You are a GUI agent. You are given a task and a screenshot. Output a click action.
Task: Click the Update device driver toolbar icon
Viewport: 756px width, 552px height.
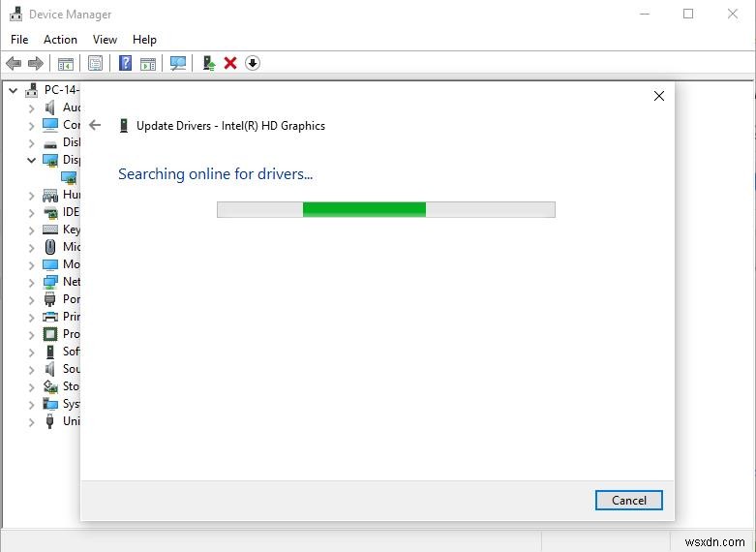coord(209,63)
